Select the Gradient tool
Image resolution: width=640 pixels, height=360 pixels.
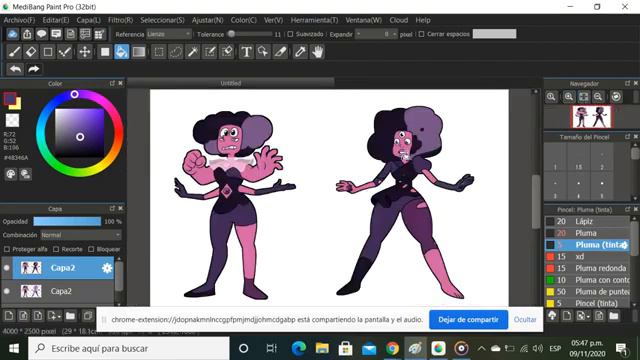coord(139,52)
